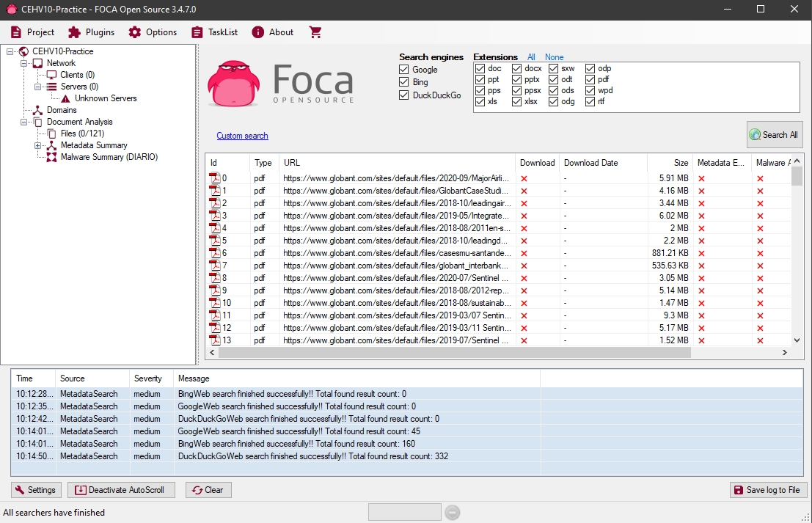Click the Clients node icon
812x523 pixels.
pyautogui.click(x=52, y=75)
